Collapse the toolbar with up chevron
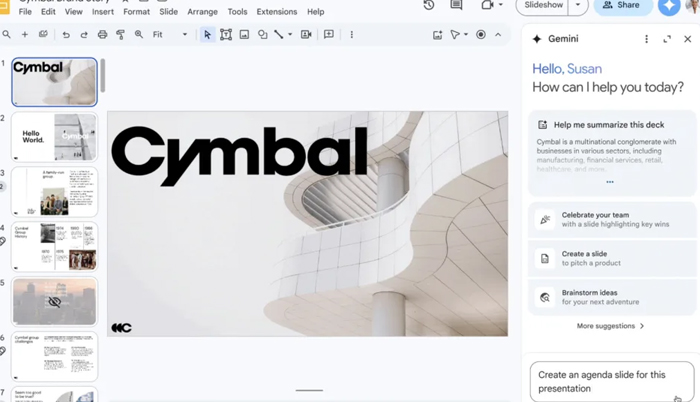Viewport: 700px width, 402px height. (498, 34)
